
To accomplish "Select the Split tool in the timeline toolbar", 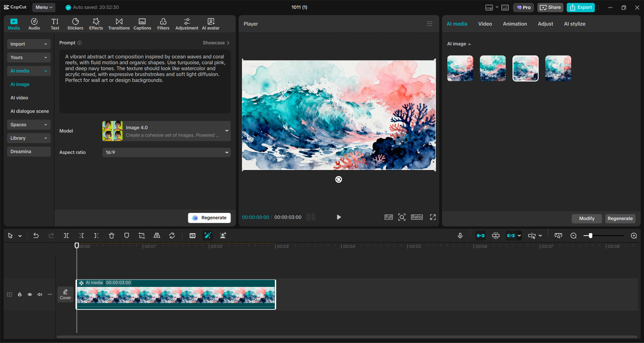I will (x=66, y=235).
